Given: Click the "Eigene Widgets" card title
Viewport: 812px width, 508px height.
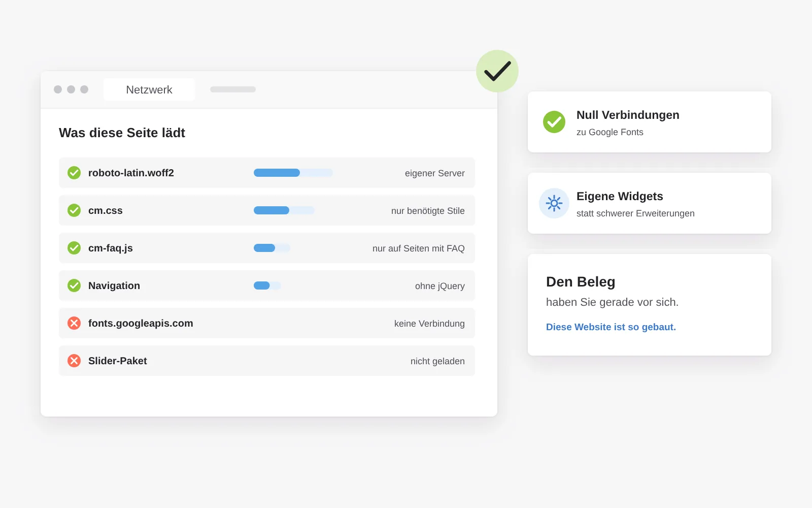Looking at the screenshot, I should click(620, 196).
